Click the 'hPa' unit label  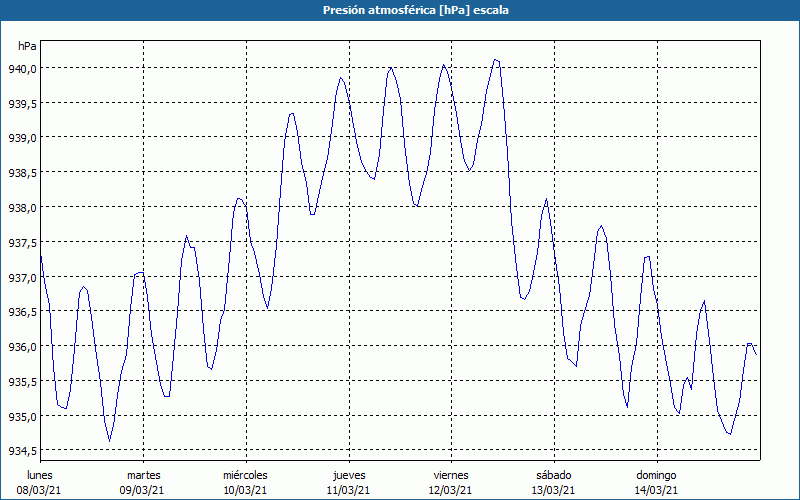[27, 46]
